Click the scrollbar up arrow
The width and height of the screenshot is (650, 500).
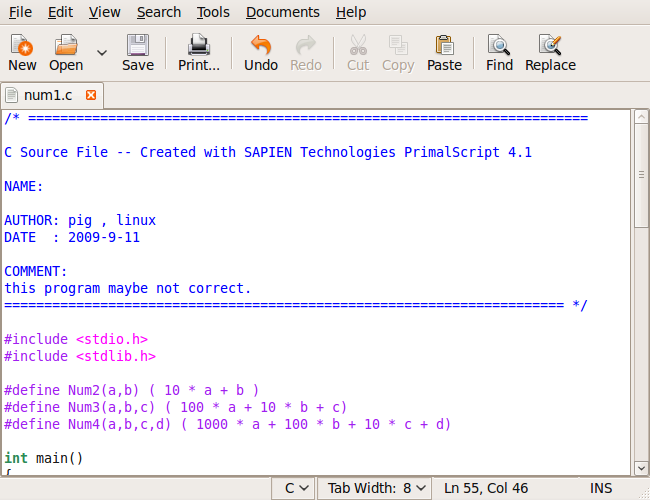click(x=641, y=117)
